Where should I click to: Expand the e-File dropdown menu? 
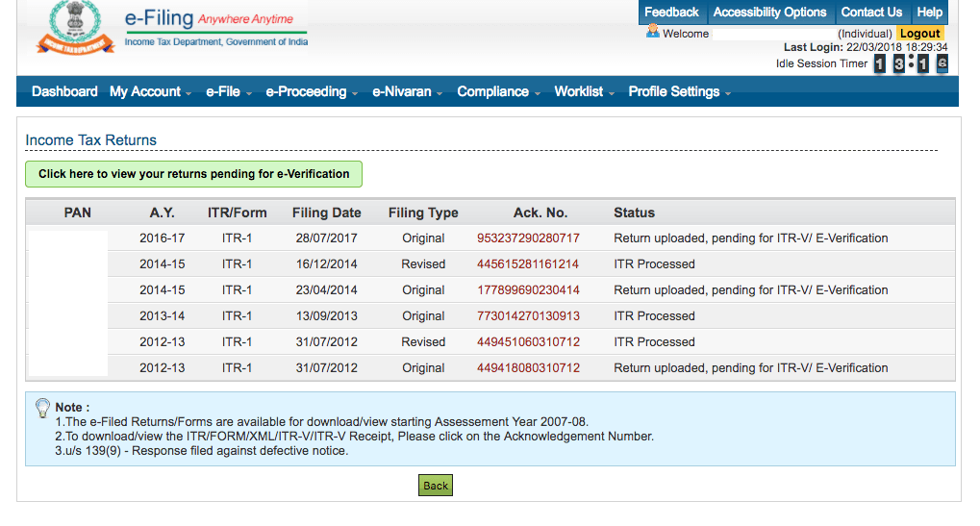(229, 91)
